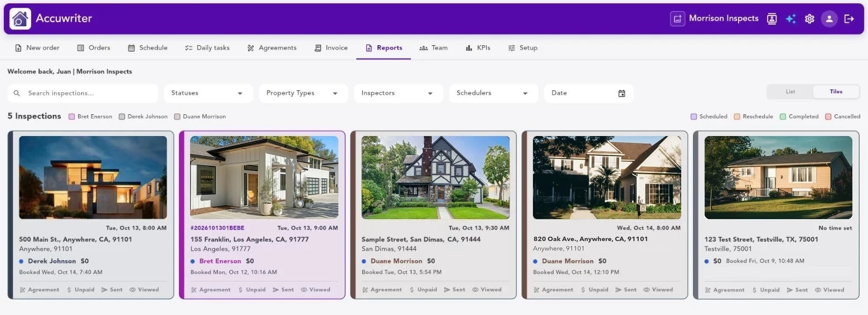Open the Invoice tab
This screenshot has width=868, height=315.
(x=331, y=48)
